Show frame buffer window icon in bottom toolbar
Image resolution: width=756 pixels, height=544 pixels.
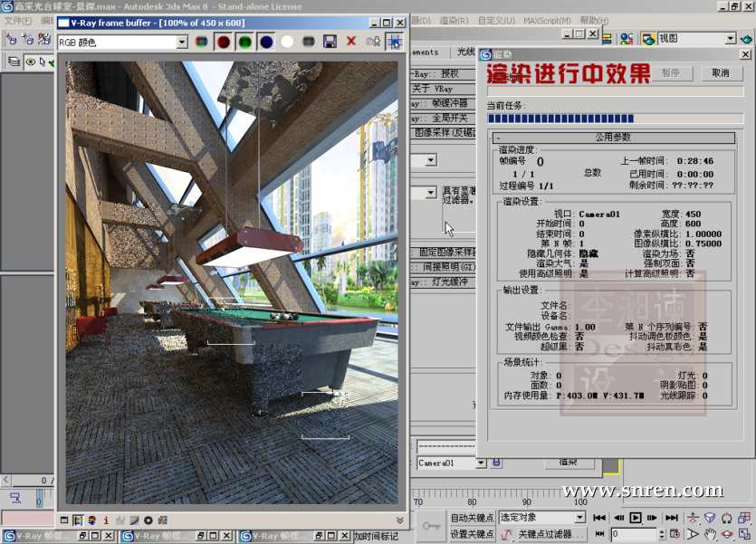[64, 520]
